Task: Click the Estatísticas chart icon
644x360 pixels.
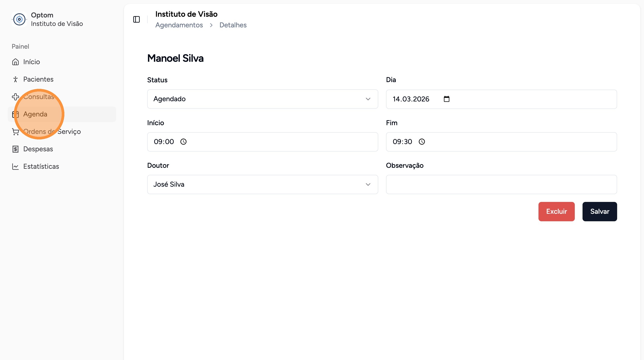Action: [x=15, y=167]
